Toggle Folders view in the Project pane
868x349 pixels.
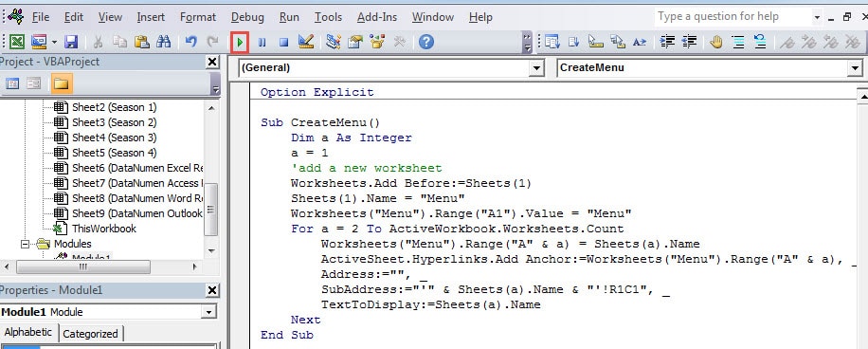pos(62,83)
